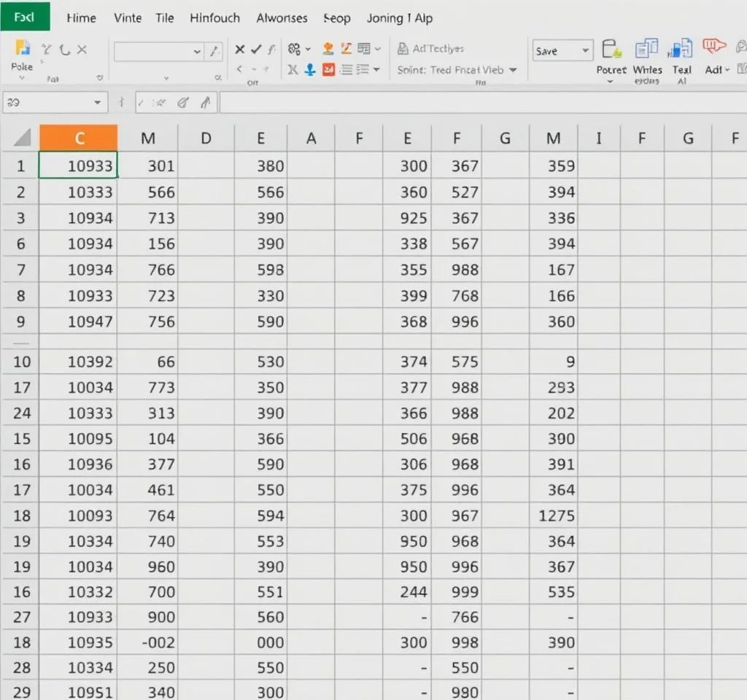Click the red Adl pointing-hand icon

pyautogui.click(x=713, y=48)
